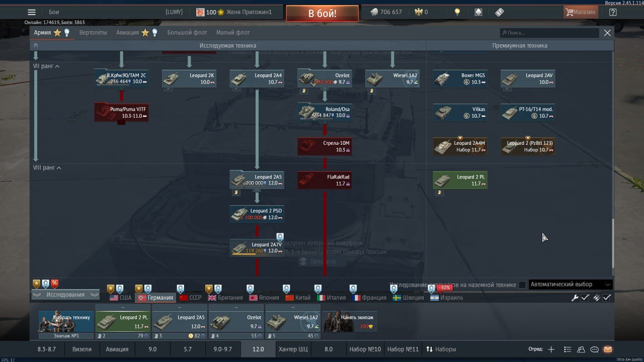Open the hamburger main menu
Viewport: 644px width, 362px height.
[x=32, y=12]
